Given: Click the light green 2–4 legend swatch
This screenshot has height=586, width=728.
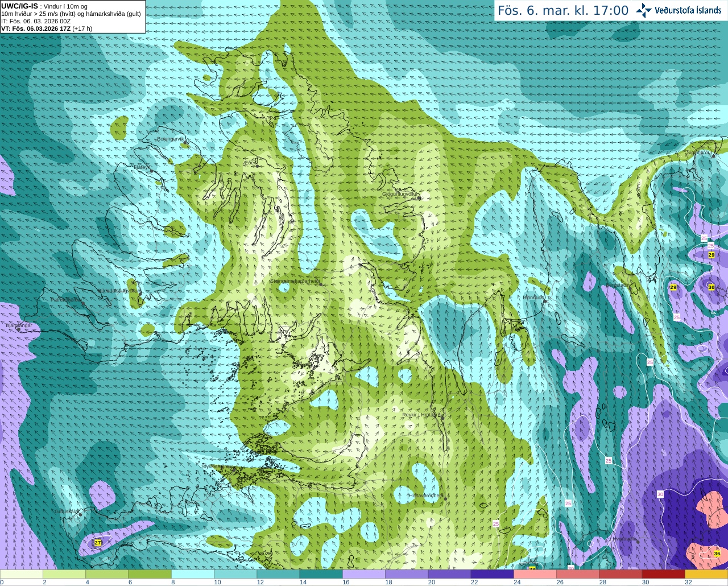Looking at the screenshot, I should pyautogui.click(x=64, y=573).
